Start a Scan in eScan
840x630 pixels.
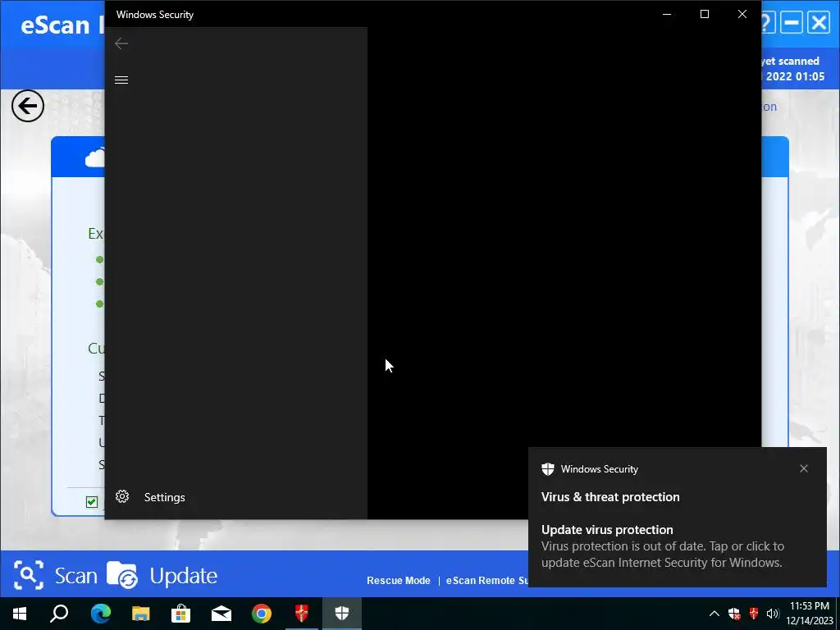tap(75, 576)
